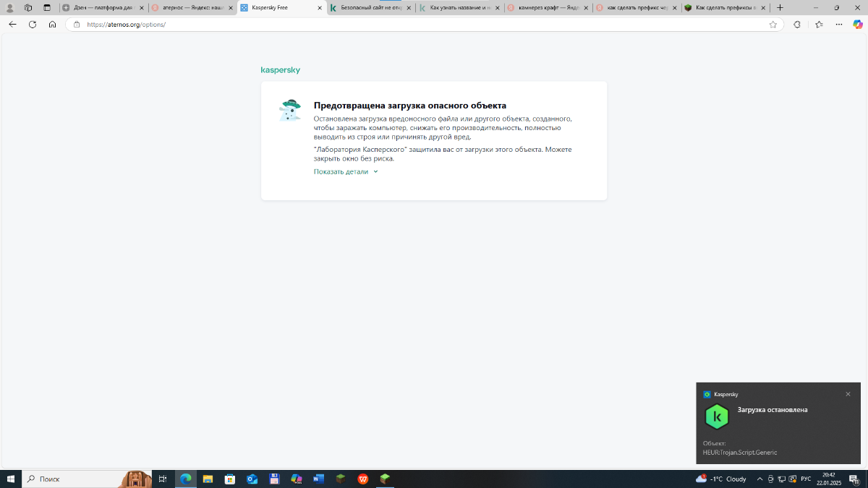
Task: Open the weather widget showing Cloudy
Action: point(721,479)
